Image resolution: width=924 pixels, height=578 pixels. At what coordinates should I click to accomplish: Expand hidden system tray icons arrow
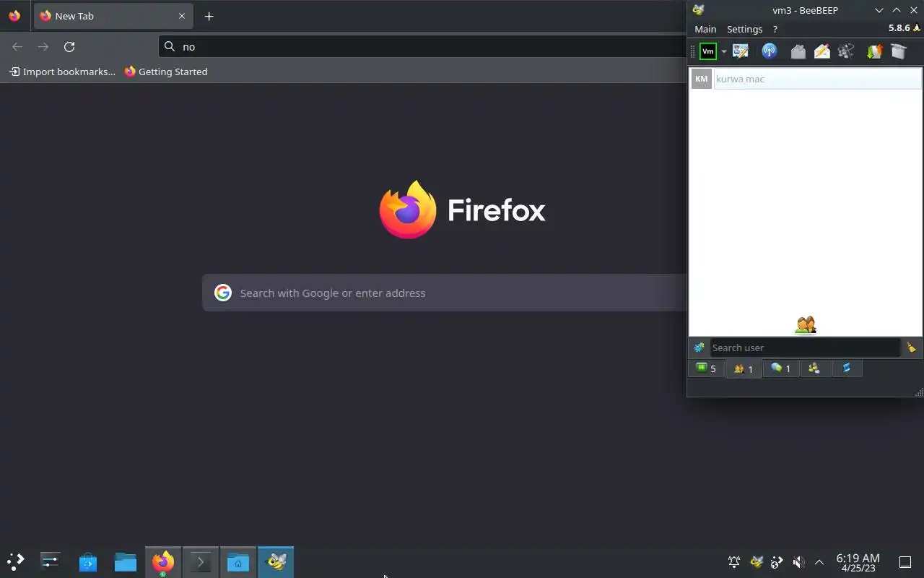click(819, 562)
